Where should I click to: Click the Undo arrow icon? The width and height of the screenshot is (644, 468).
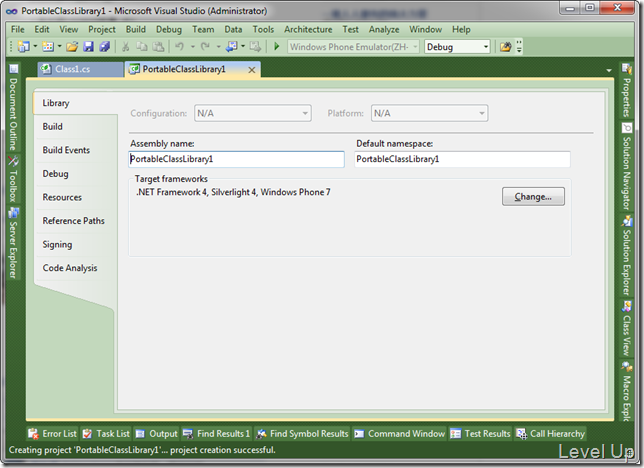coord(179,47)
